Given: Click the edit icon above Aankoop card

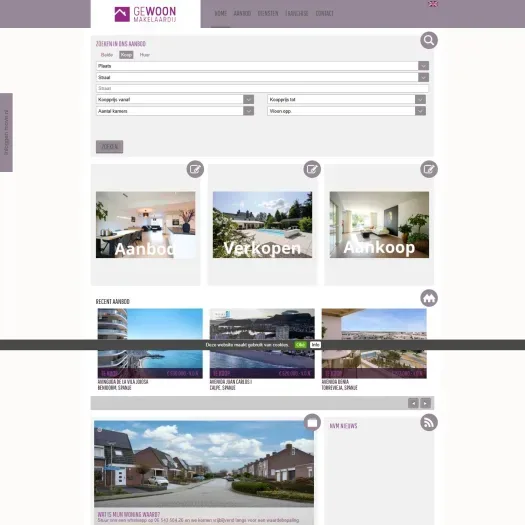Looking at the screenshot, I should 429,169.
